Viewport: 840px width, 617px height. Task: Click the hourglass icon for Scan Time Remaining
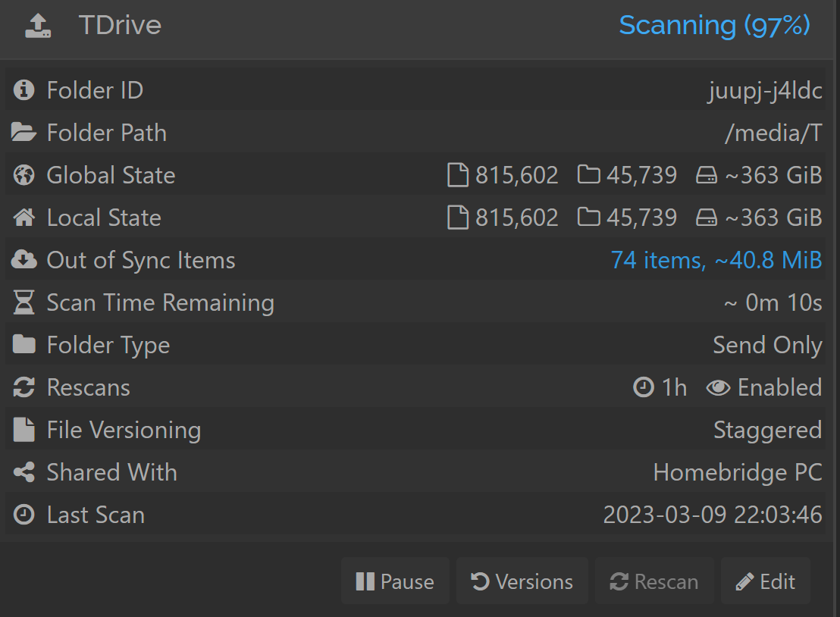(x=24, y=302)
